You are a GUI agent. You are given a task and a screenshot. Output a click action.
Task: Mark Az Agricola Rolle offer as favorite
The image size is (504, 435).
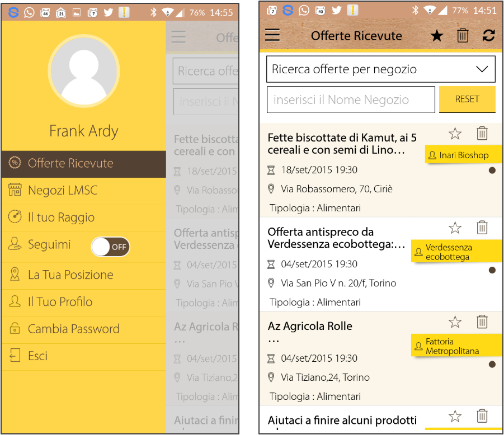pos(455,321)
